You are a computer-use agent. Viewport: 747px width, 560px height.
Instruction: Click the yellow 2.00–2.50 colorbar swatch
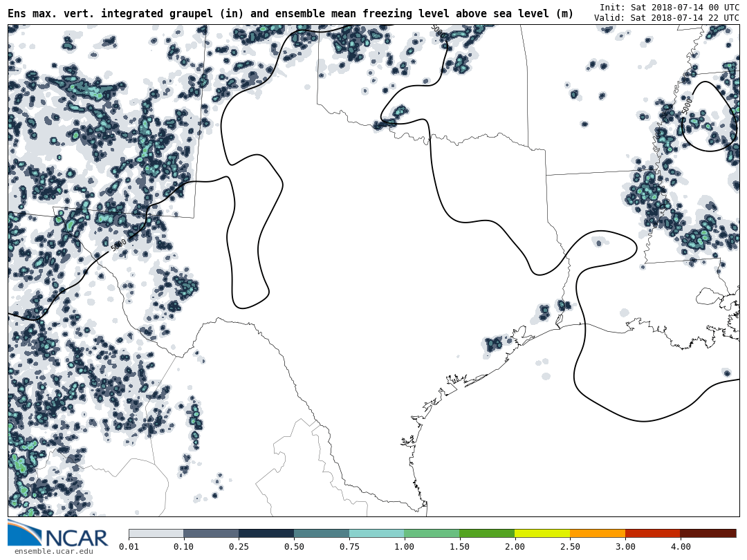pyautogui.click(x=542, y=533)
